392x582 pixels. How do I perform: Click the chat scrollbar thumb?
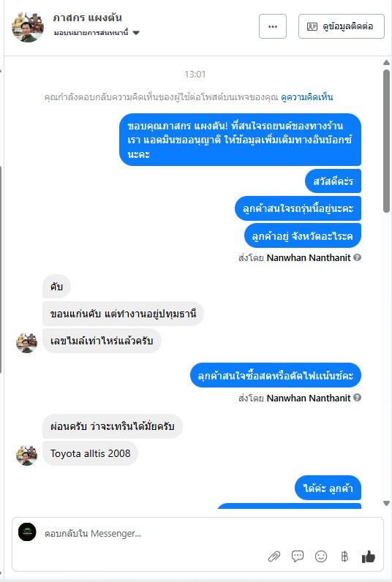click(386, 141)
